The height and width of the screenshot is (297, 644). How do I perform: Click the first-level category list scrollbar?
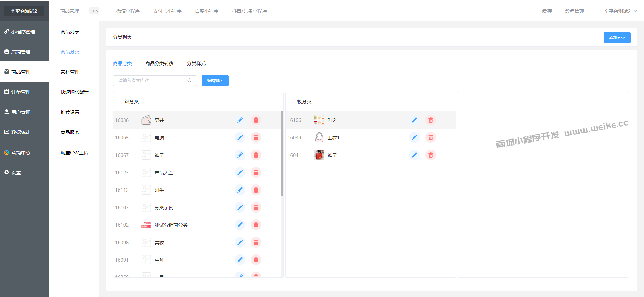(282, 154)
